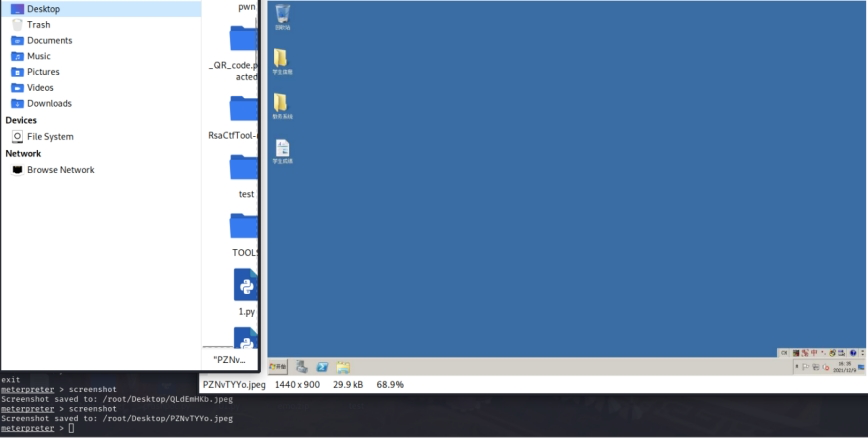Open Server Manager from Windows taskbar
This screenshot has width=868, height=438.
302,367
